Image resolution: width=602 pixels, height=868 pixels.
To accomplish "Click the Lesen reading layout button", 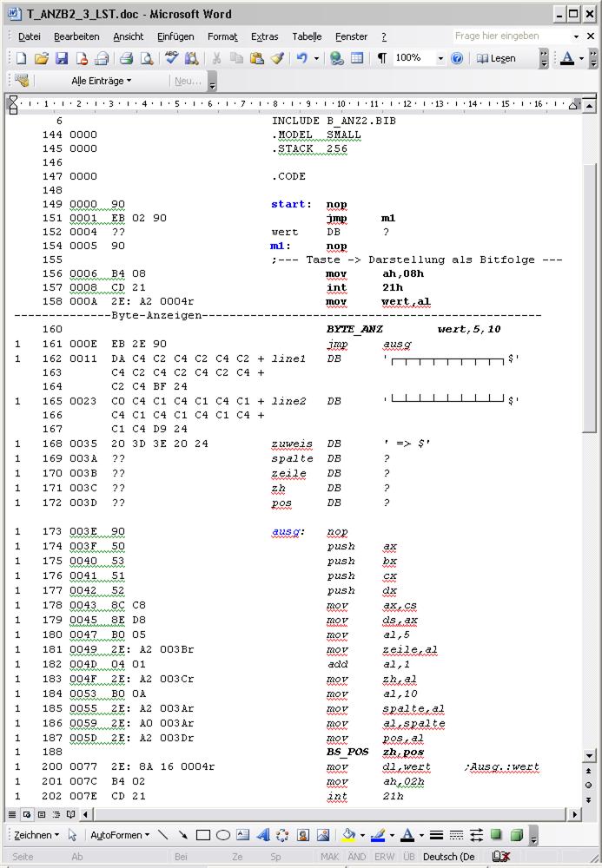I will pos(496,58).
